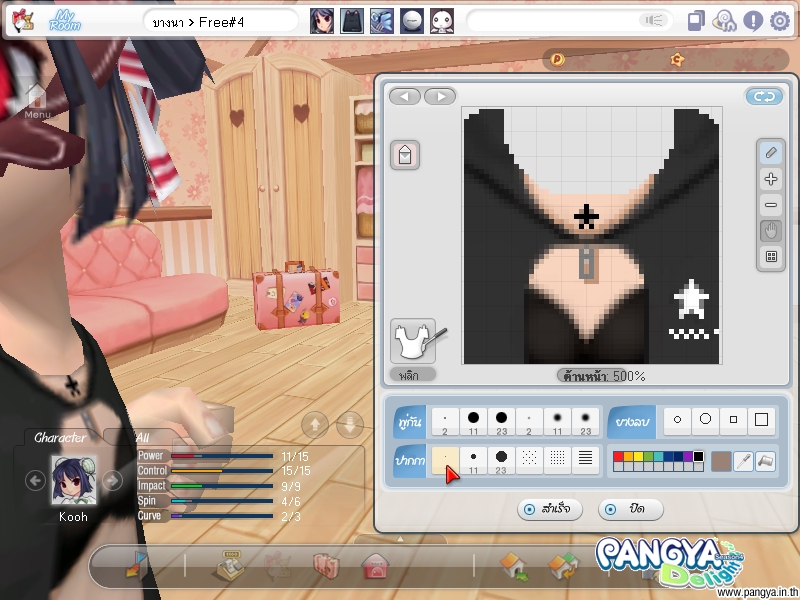
Task: Click the house with green arrow icon
Action: pyautogui.click(x=515, y=566)
